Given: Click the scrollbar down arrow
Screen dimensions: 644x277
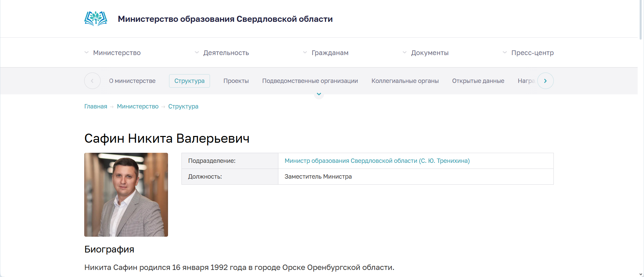Looking at the screenshot, I should click(641, 274).
